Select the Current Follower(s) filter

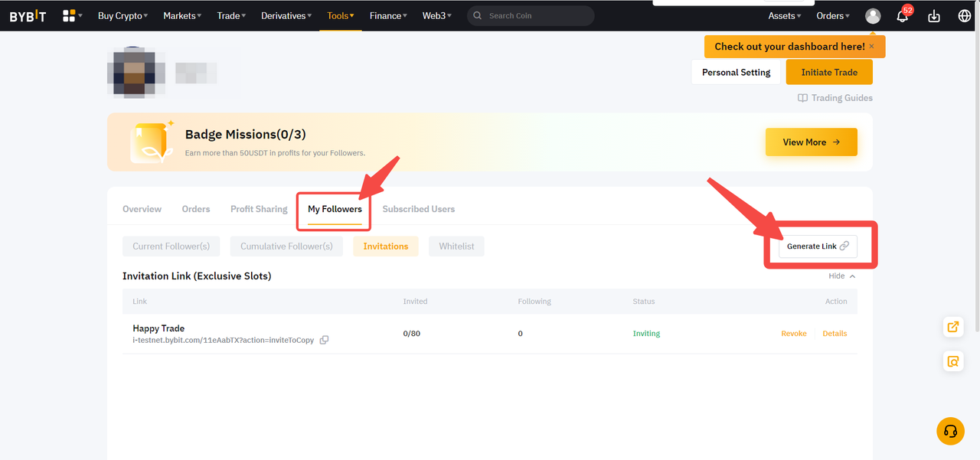171,246
